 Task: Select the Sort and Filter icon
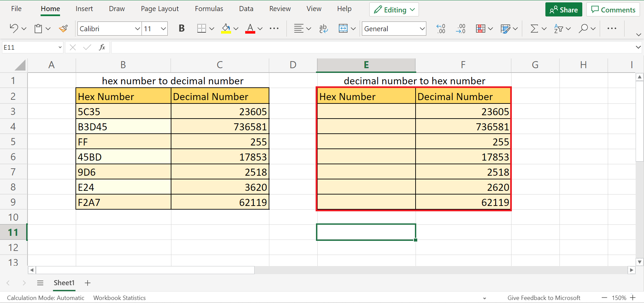[559, 29]
